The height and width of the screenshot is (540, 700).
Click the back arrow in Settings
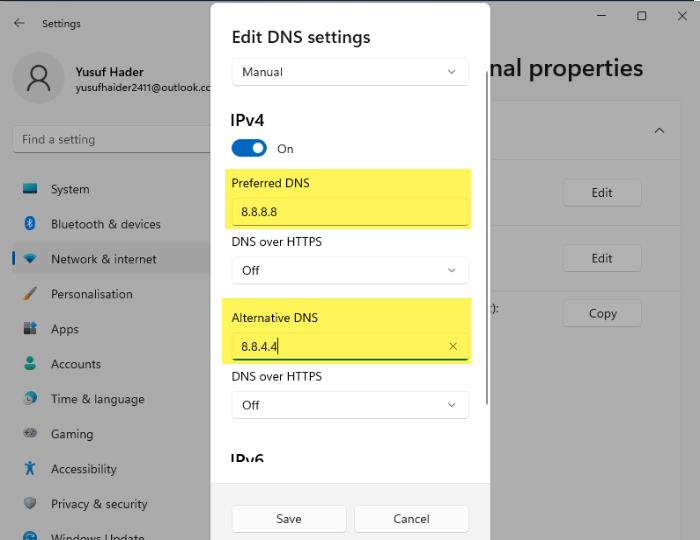tap(20, 23)
